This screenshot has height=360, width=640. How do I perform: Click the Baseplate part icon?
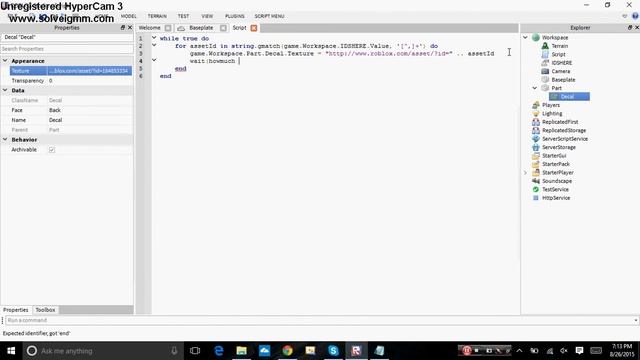coord(545,80)
